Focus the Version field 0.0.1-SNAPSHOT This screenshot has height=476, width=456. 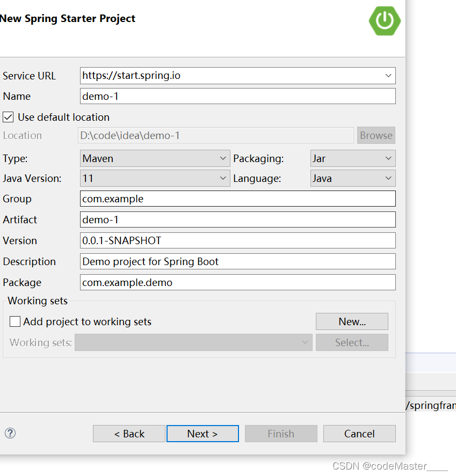[x=238, y=240]
